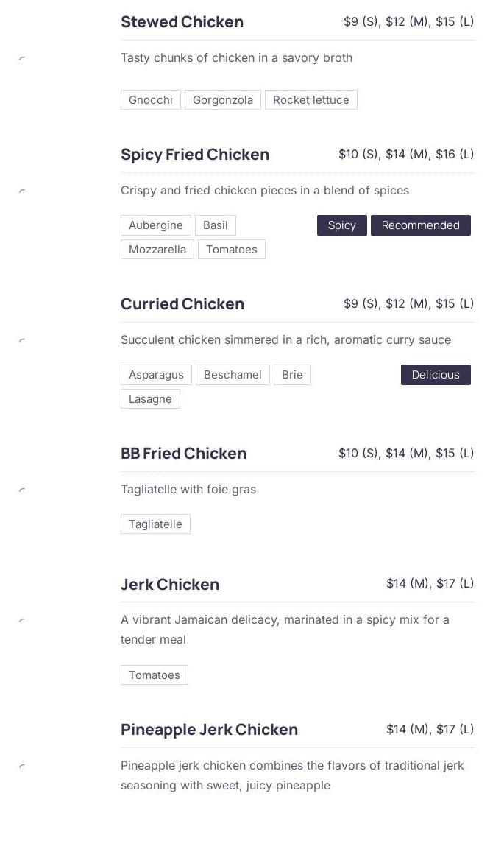Screen dimensions: 504x852
Task: Click the Aubergine ingredient tag
Action: pos(156,225)
